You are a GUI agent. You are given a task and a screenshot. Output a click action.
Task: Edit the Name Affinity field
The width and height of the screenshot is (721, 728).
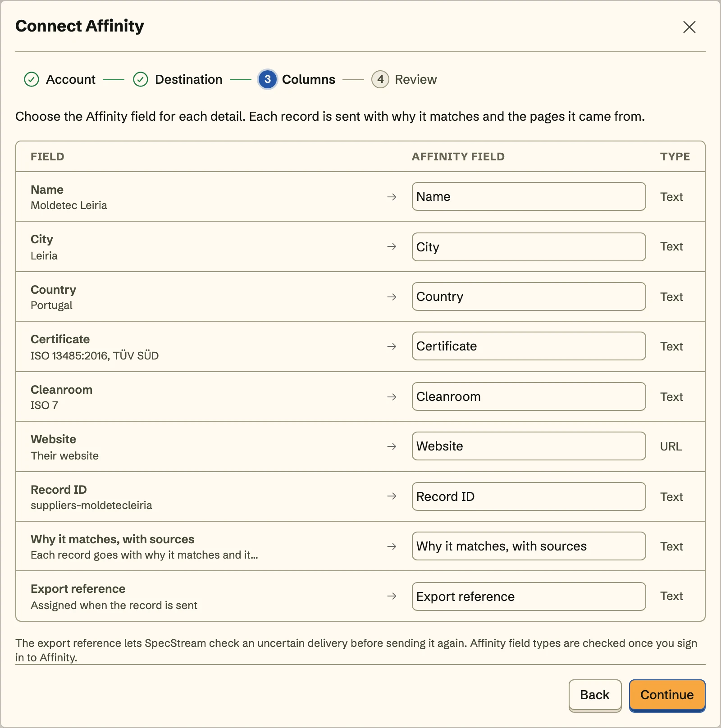[529, 196]
